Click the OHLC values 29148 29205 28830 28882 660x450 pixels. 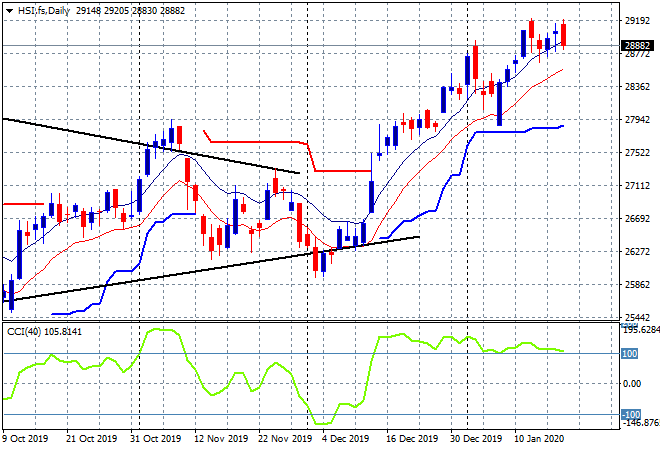(130, 11)
